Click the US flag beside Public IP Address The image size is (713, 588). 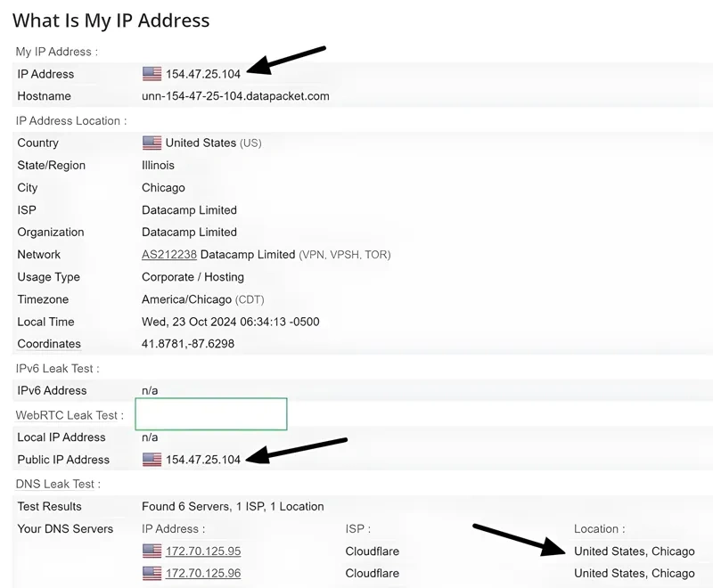click(152, 460)
